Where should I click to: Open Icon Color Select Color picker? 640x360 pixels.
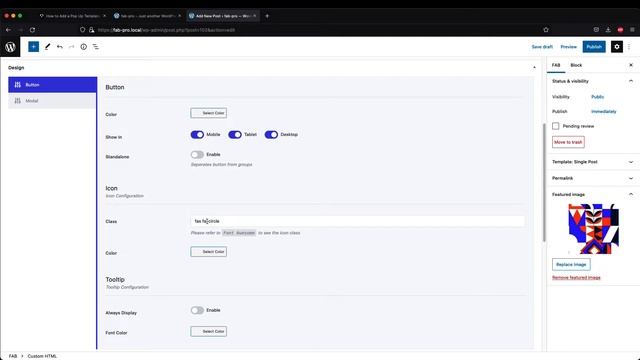tap(209, 252)
